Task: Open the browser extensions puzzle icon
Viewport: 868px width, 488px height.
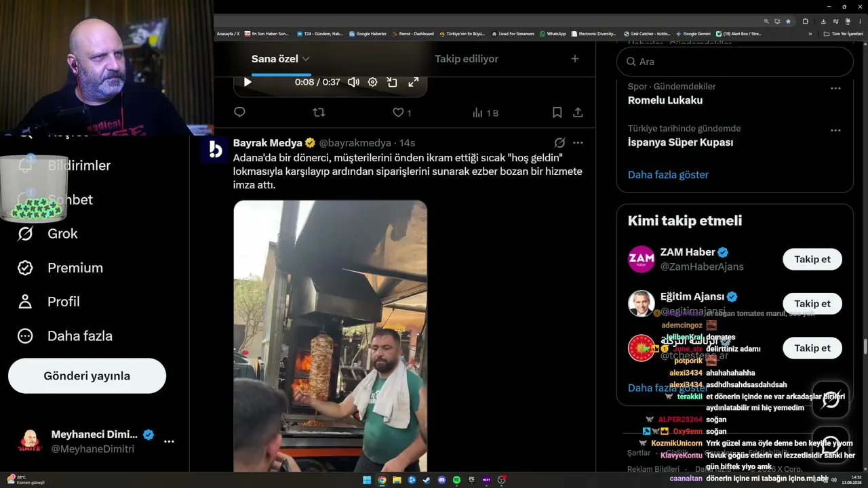Action: pyautogui.click(x=805, y=21)
